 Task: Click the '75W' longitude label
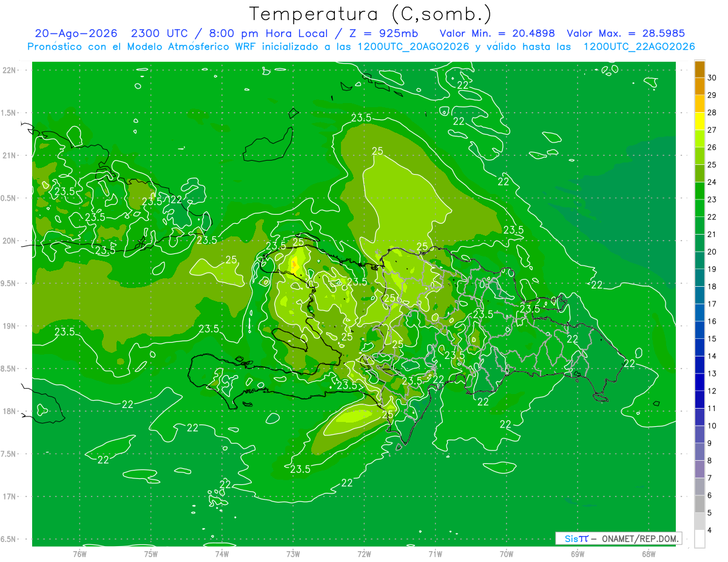(151, 554)
